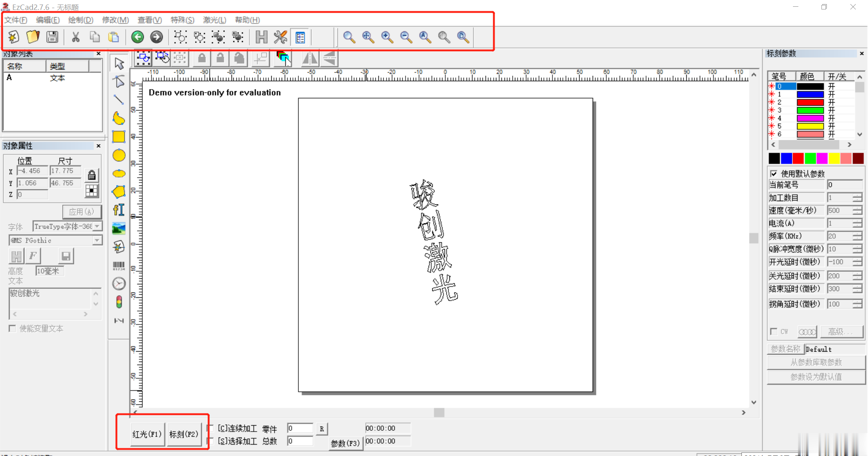Pick the yellow swatch in pen palette
Viewport: 868px width, 456px height.
(834, 159)
